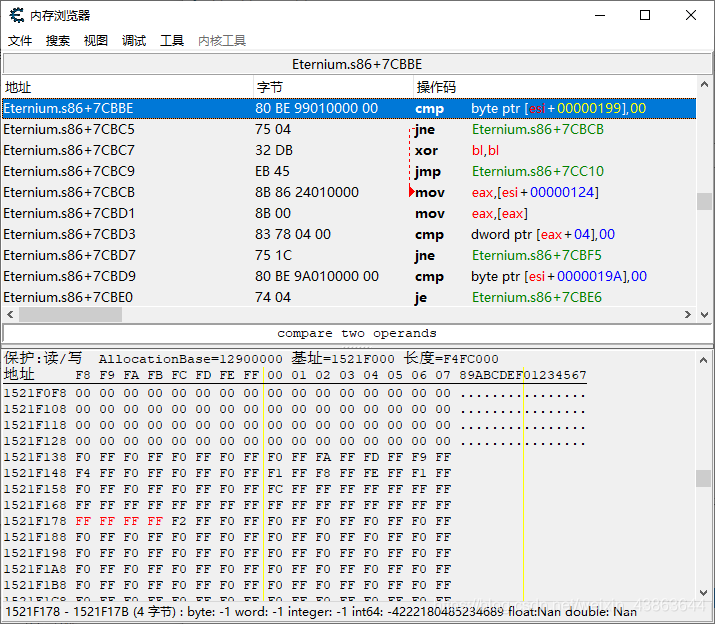Click hex address row 1521F188

(35, 537)
